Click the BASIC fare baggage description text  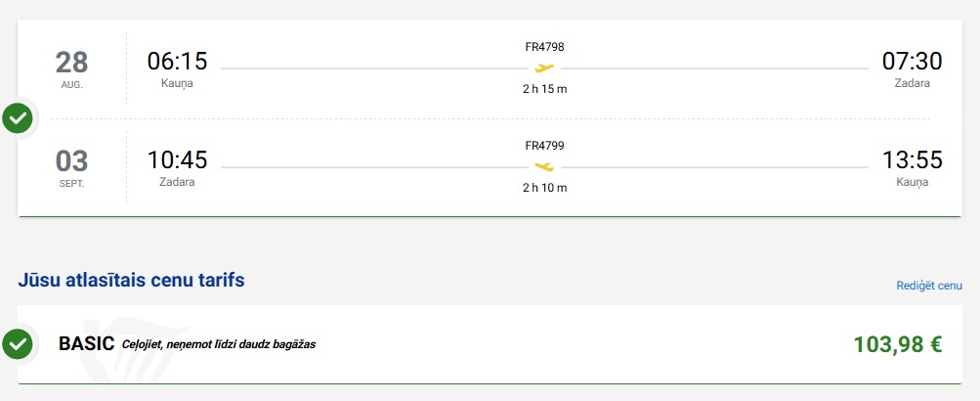(219, 344)
